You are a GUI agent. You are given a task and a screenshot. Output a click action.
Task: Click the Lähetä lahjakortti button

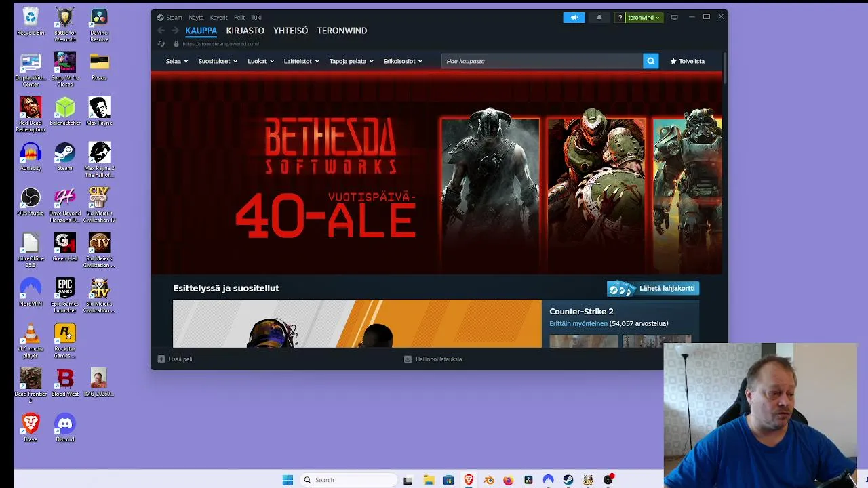[x=653, y=289]
